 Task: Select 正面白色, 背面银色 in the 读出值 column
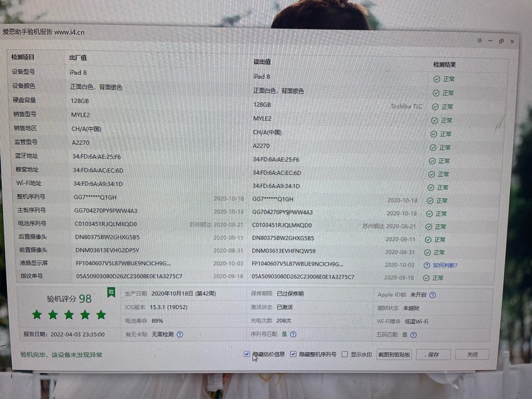pyautogui.click(x=279, y=91)
